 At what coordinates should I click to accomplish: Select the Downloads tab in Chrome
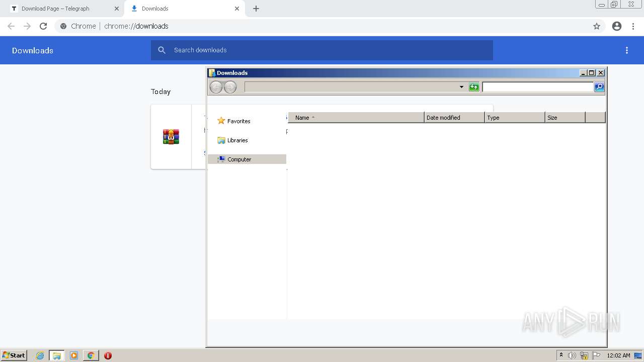click(185, 9)
